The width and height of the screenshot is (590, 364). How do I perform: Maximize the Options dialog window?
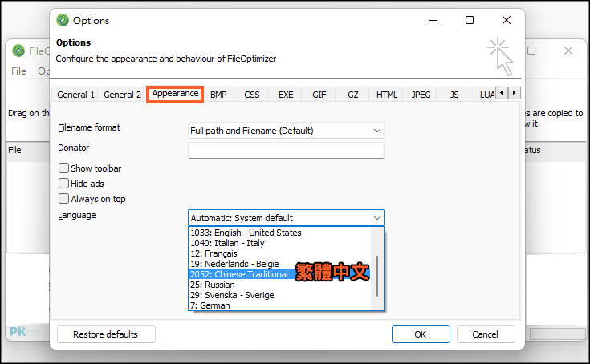[x=470, y=20]
